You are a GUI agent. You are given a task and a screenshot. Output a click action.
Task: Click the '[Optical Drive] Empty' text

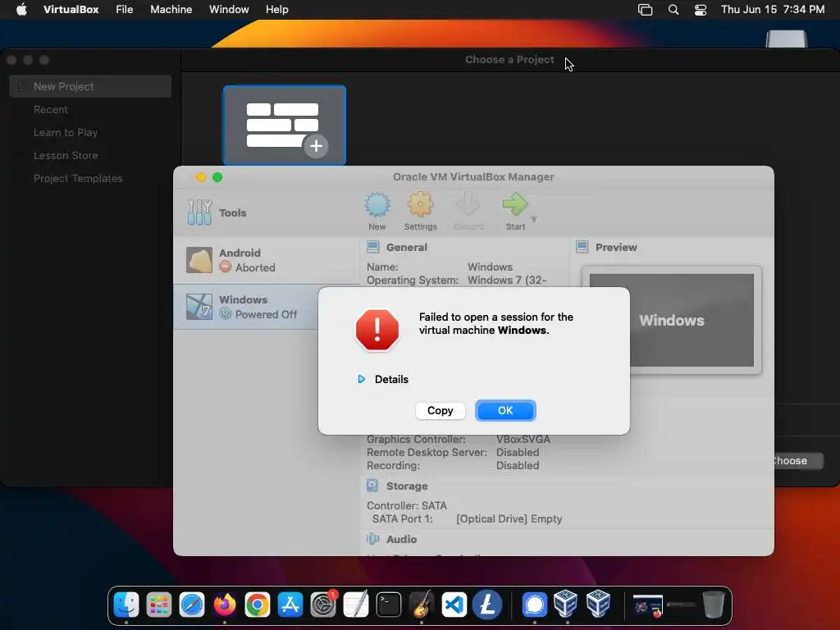(x=509, y=519)
